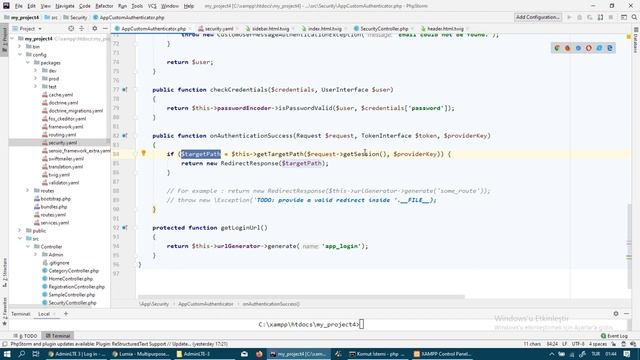Expand the prod folder
This screenshot has height=360, width=640.
coord(36,79)
